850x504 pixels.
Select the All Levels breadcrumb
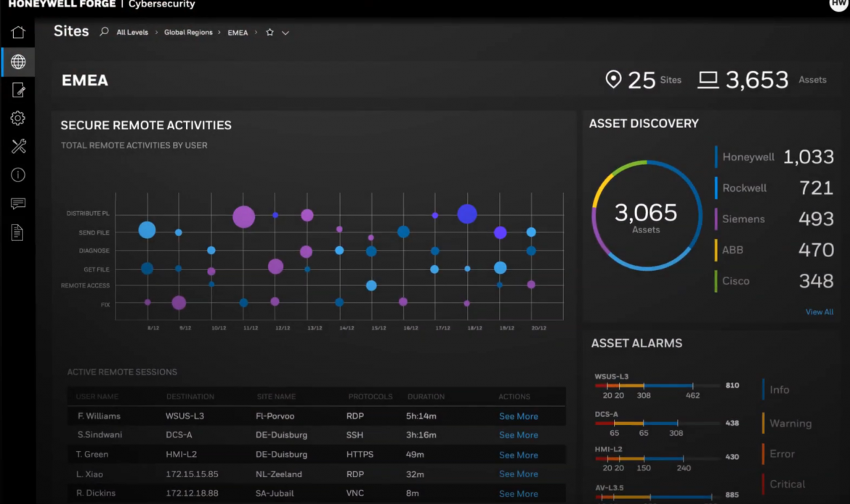[132, 33]
